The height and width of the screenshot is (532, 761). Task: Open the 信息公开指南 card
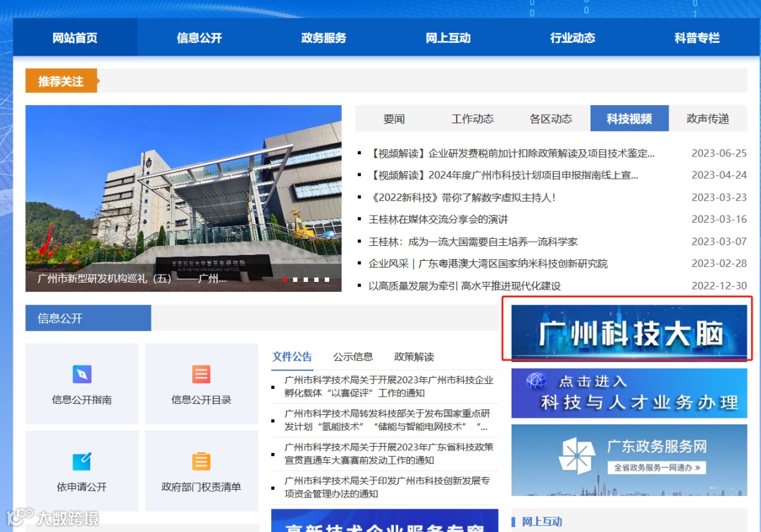click(x=82, y=383)
